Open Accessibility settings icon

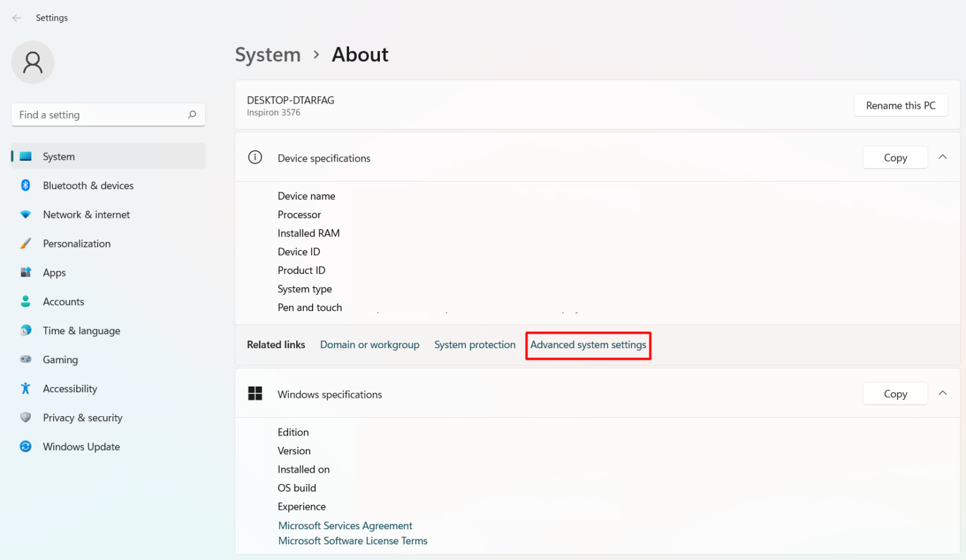[x=25, y=388]
